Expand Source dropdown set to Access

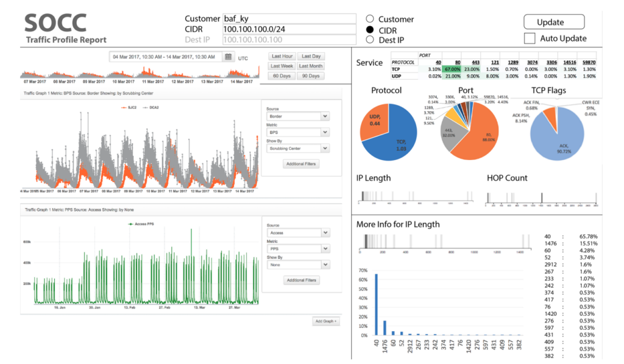(x=298, y=233)
